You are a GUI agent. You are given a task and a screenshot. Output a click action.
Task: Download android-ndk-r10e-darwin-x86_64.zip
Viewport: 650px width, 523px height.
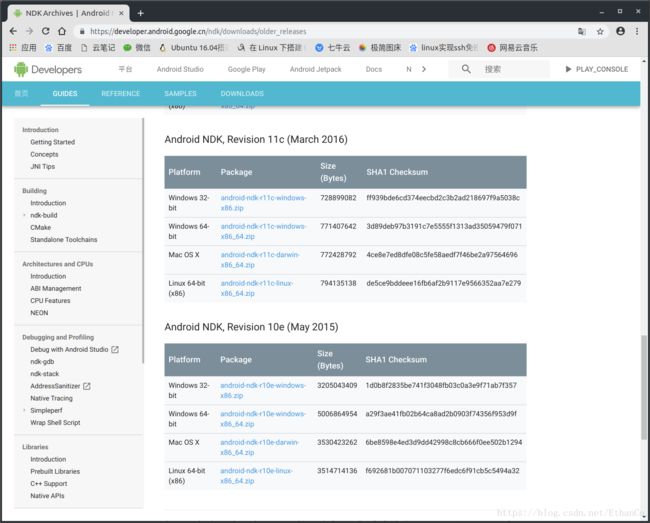point(259,447)
